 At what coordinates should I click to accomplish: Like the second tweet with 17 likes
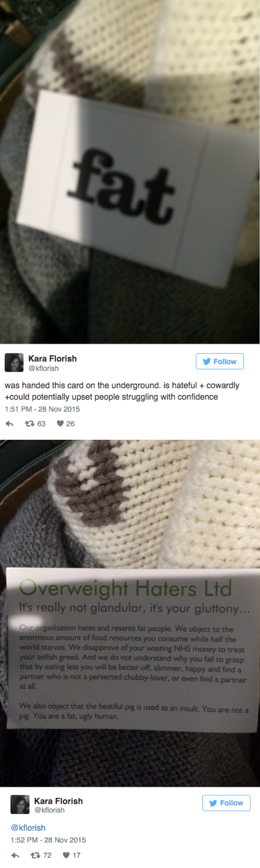66,855
